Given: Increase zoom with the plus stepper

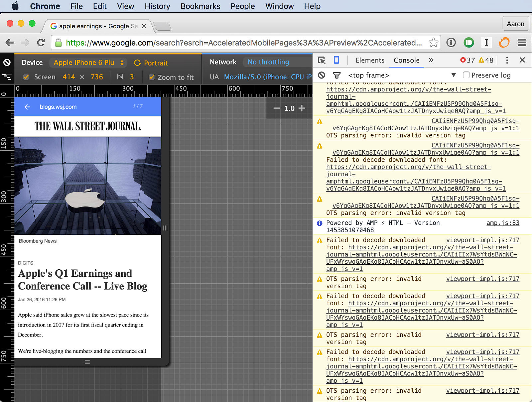Looking at the screenshot, I should click(x=302, y=108).
